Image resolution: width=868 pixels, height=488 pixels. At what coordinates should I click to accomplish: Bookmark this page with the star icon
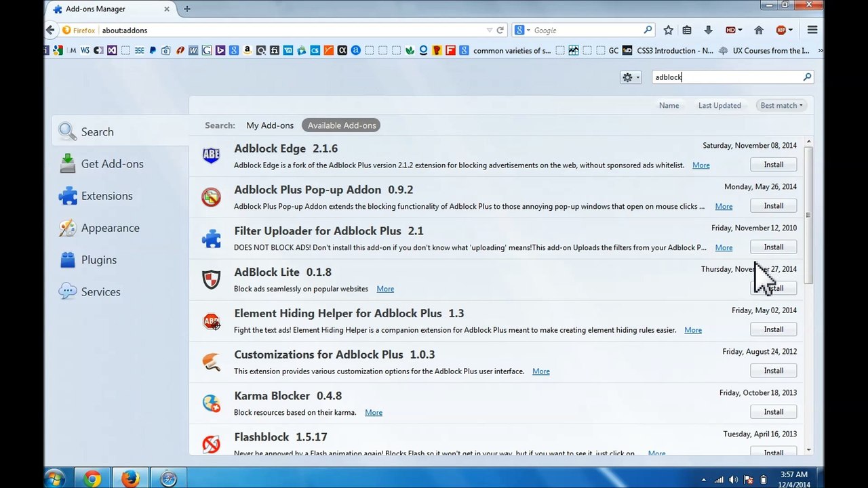(x=668, y=30)
